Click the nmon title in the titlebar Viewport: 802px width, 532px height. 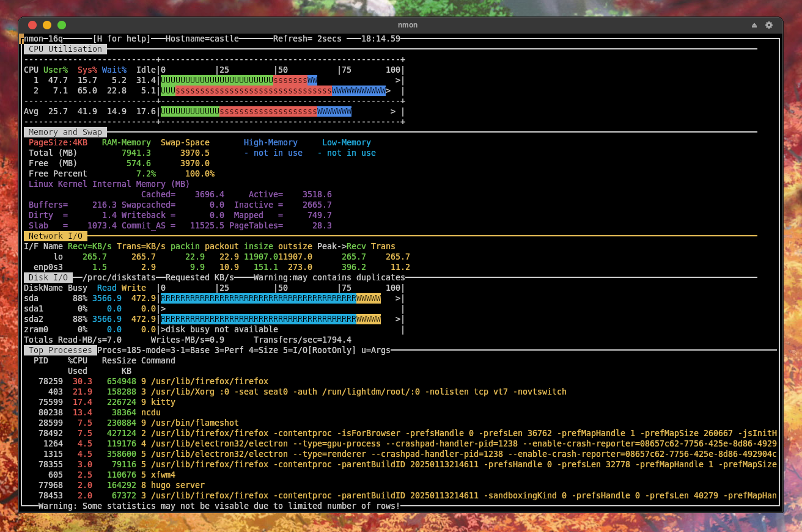pyautogui.click(x=408, y=25)
